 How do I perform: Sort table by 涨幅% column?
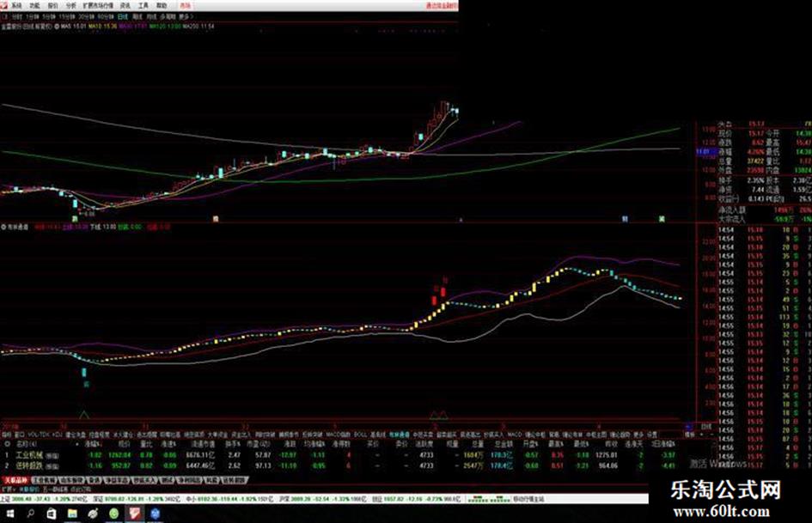pos(94,444)
